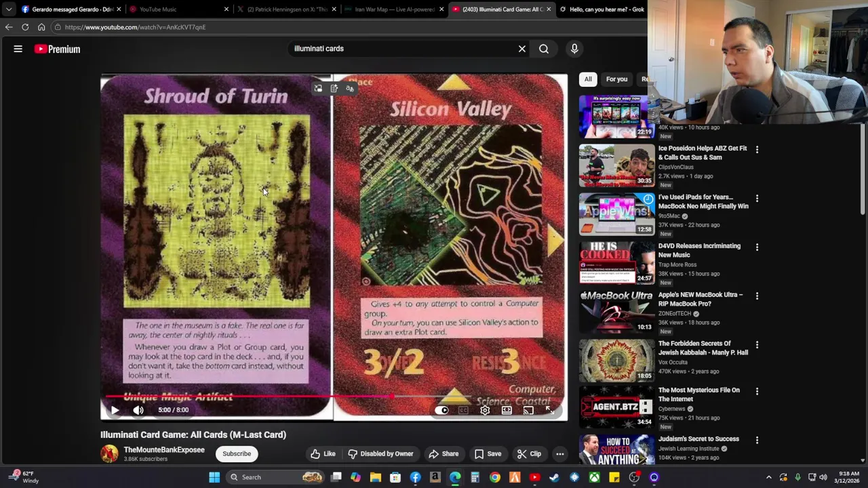Reload the YouTube page

(x=25, y=27)
